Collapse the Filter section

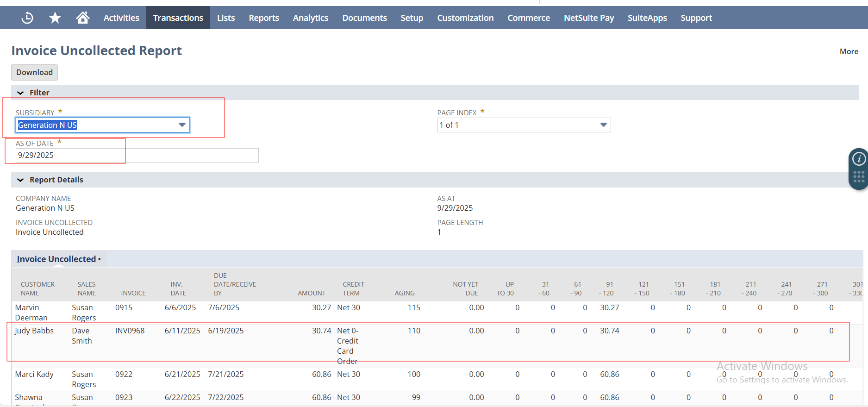20,93
